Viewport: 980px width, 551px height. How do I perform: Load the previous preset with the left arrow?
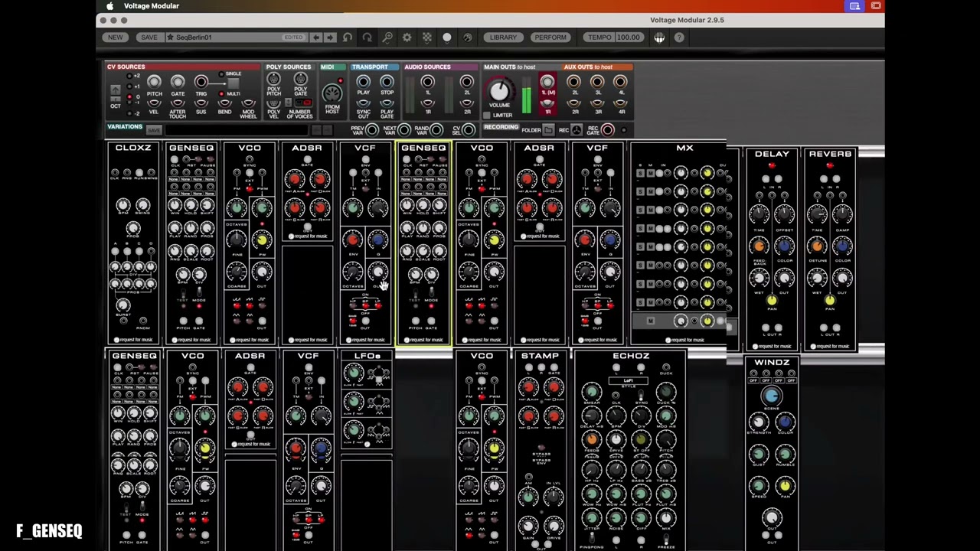tap(316, 37)
